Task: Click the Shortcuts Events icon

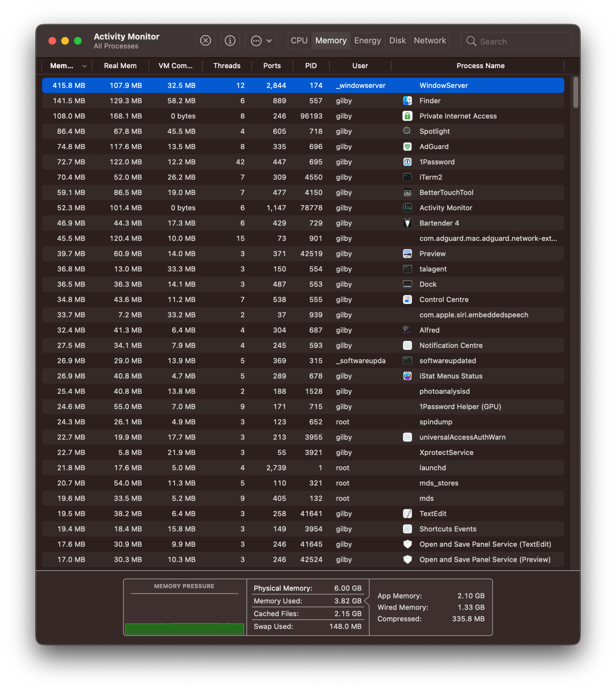Action: pos(407,529)
